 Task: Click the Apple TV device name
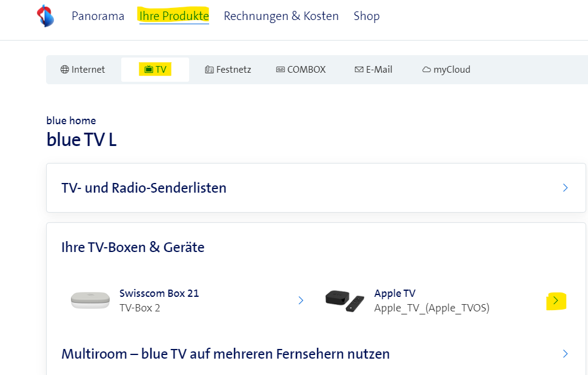(x=395, y=293)
